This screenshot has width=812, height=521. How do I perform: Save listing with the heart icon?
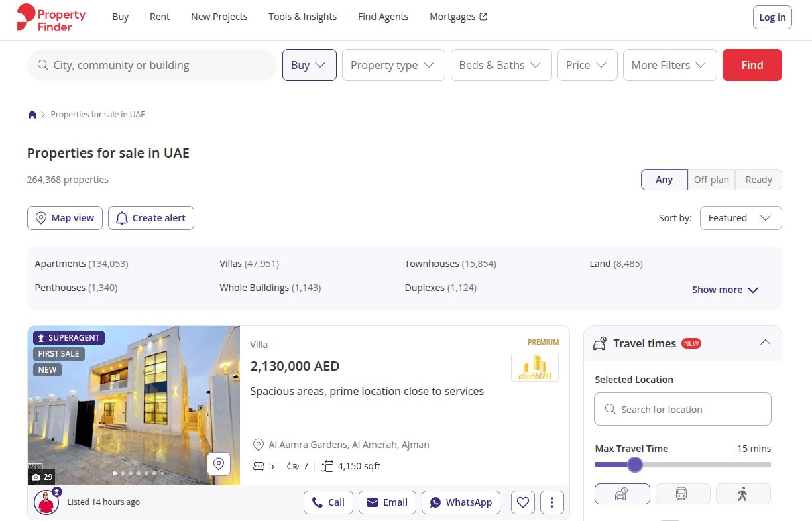coord(523,502)
